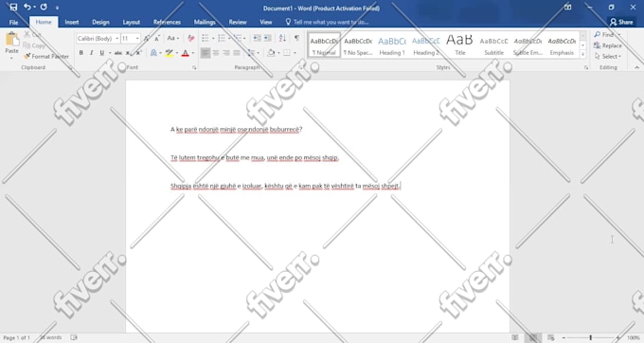
Task: Align text to the right
Action: (x=226, y=52)
